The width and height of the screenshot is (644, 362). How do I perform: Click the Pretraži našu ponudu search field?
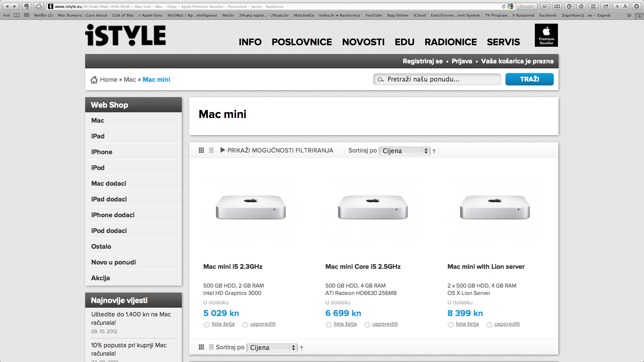(x=437, y=79)
